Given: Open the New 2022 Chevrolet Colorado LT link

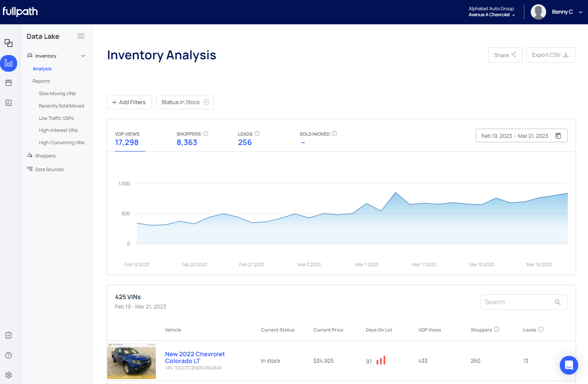Looking at the screenshot, I should tap(195, 358).
